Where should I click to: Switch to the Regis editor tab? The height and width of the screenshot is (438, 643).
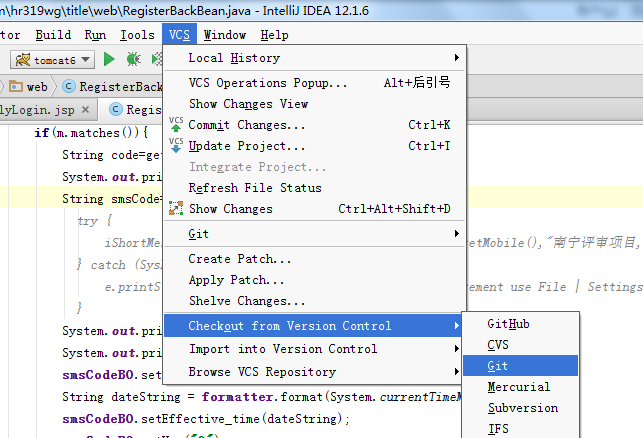tap(130, 110)
